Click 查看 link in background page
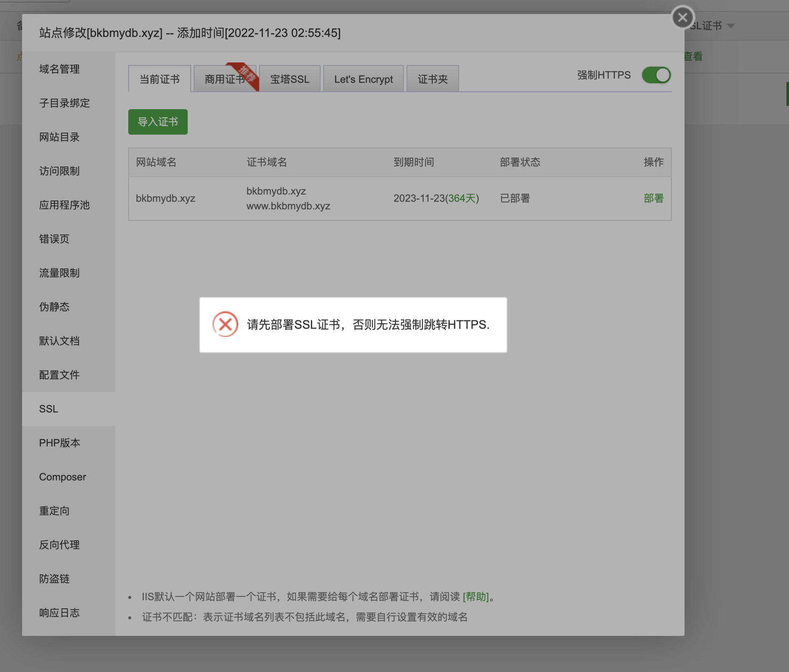 (693, 56)
